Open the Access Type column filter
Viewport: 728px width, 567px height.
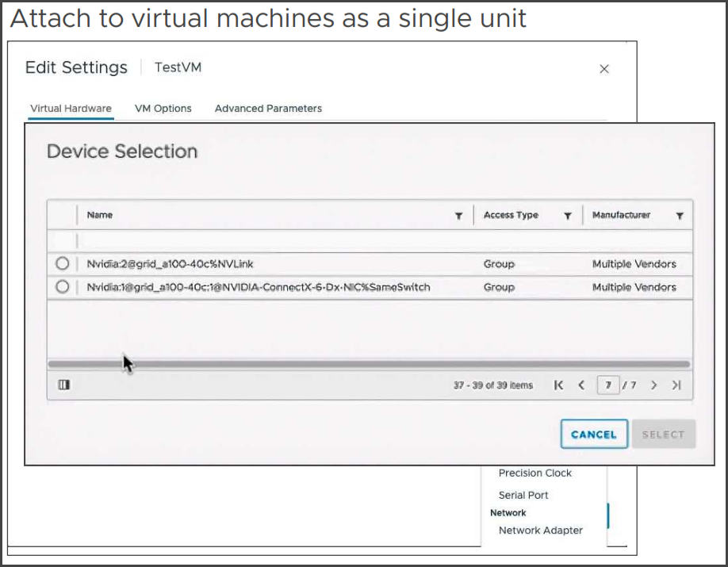pos(567,216)
